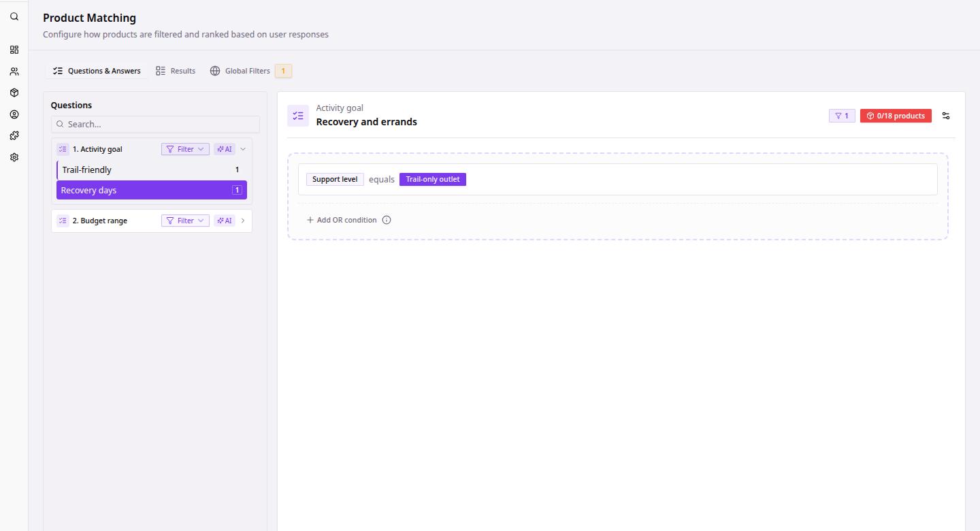Click the Questions panel heading
Screen dimensions: 980x531
point(71,105)
